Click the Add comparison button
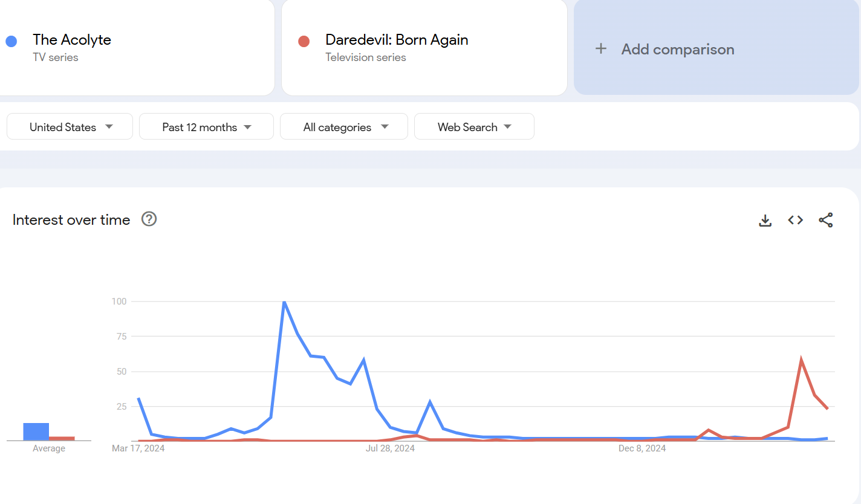The width and height of the screenshot is (861, 504). [x=716, y=47]
